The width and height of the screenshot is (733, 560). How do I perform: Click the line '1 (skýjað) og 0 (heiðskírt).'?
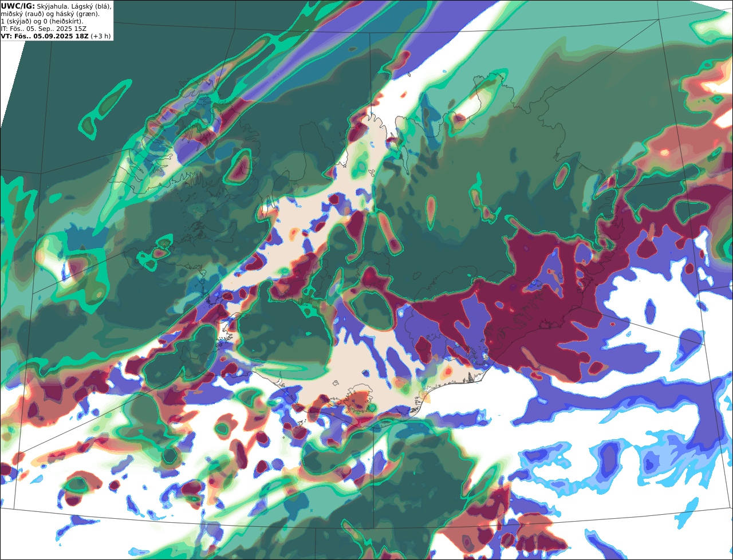click(42, 21)
